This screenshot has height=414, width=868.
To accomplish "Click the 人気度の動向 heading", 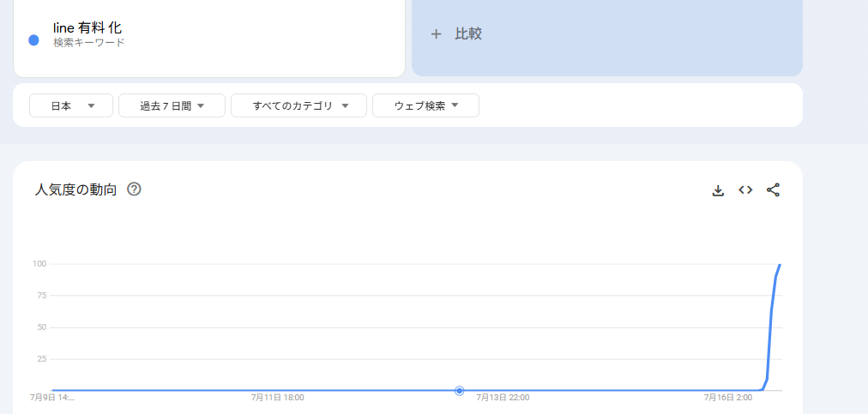I will point(75,189).
